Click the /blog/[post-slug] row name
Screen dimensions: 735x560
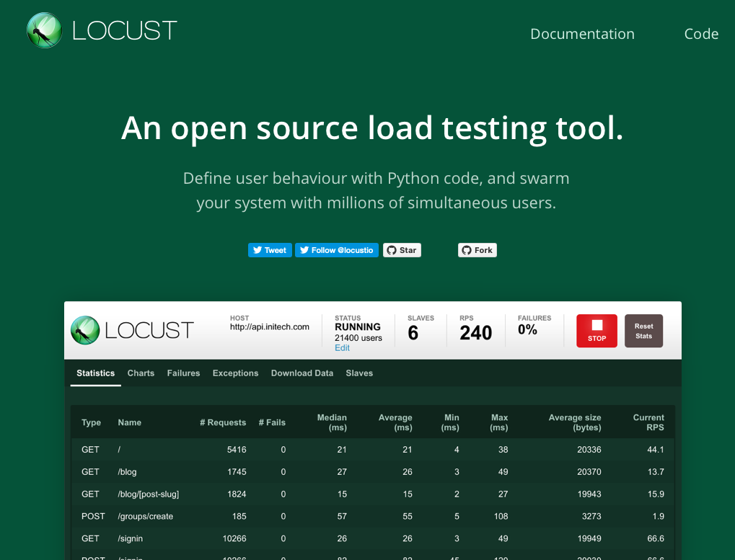pos(148,494)
